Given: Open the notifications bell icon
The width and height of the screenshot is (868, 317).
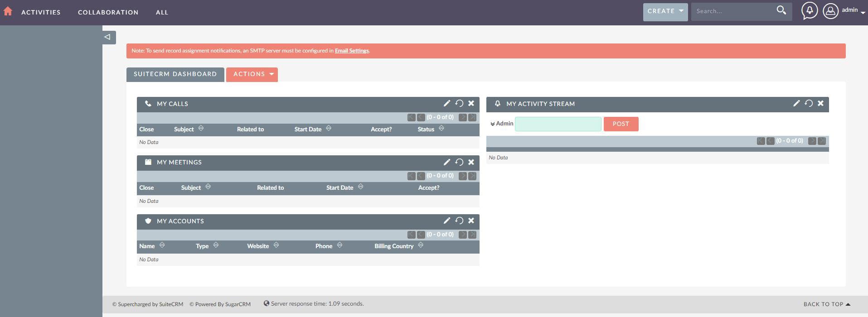Looking at the screenshot, I should click(810, 11).
